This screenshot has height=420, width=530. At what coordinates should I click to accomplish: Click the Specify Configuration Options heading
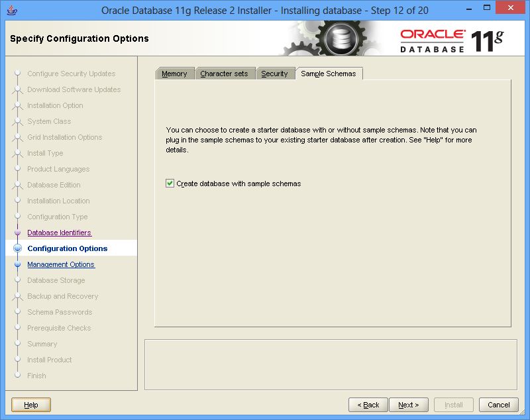pyautogui.click(x=79, y=38)
